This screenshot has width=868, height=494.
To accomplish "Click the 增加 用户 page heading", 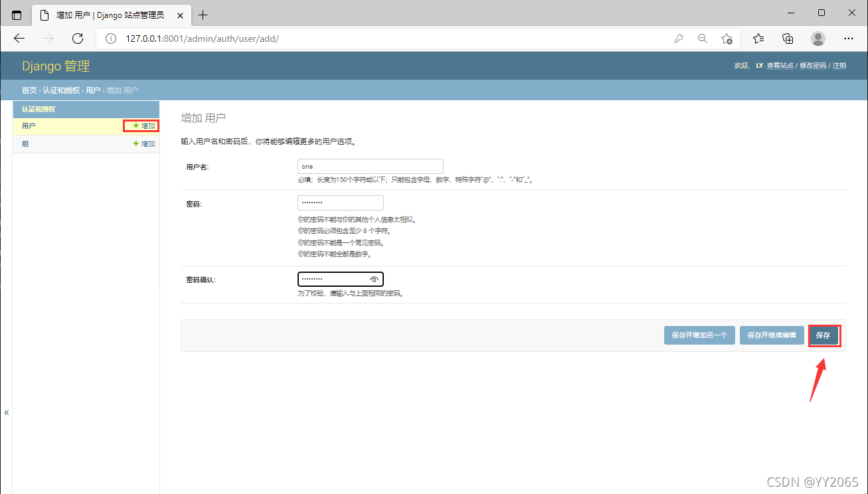I will (x=203, y=118).
